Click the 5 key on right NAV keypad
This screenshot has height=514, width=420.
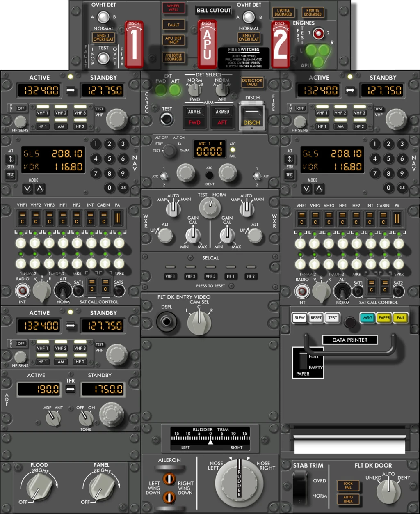click(388, 158)
